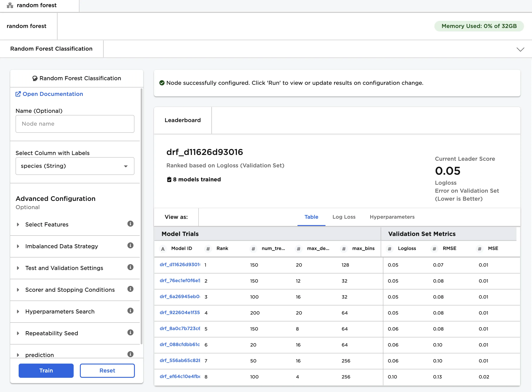
Task: Click info icon next to Select Features
Action: [x=130, y=224]
